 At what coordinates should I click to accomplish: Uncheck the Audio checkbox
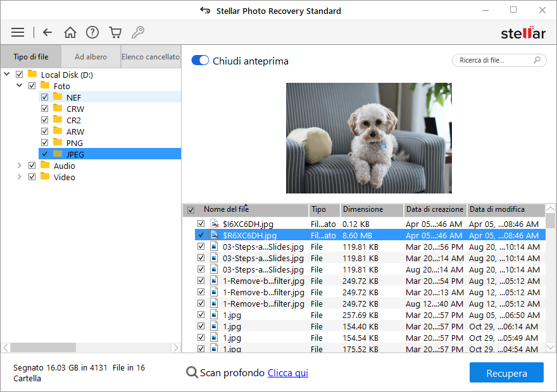click(x=32, y=165)
